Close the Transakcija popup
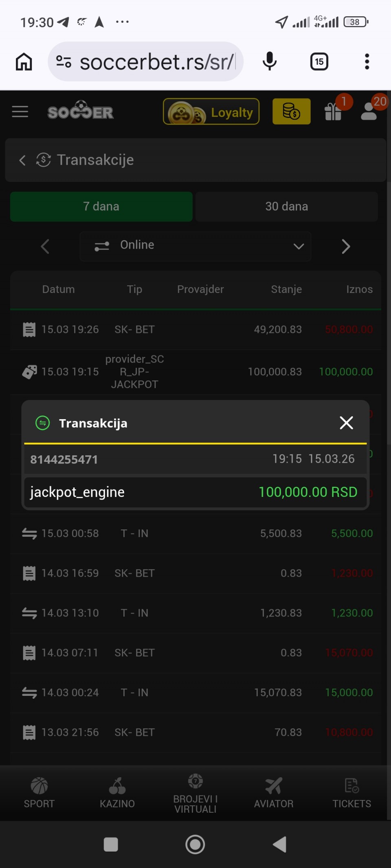Viewport: 391px width, 868px height. pos(346,423)
